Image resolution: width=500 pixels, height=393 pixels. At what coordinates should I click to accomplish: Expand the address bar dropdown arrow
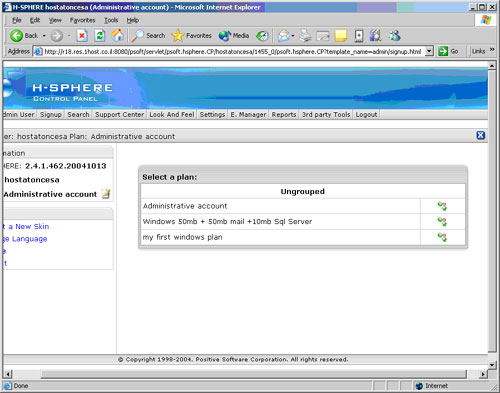pyautogui.click(x=429, y=51)
